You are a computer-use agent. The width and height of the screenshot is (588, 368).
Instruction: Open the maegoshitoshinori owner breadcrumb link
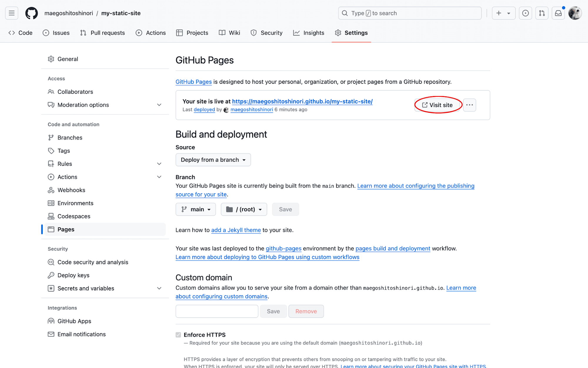tap(69, 13)
